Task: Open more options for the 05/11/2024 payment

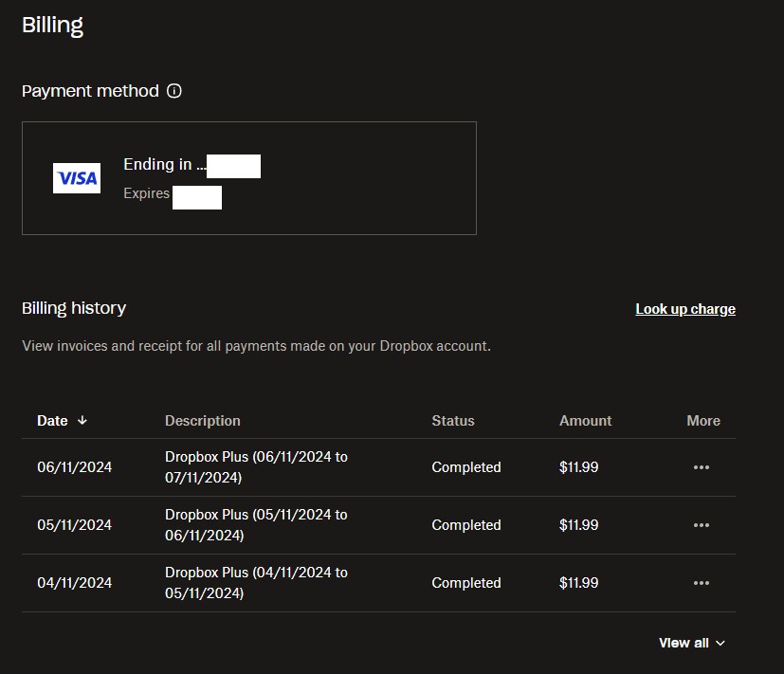Action: (x=702, y=525)
